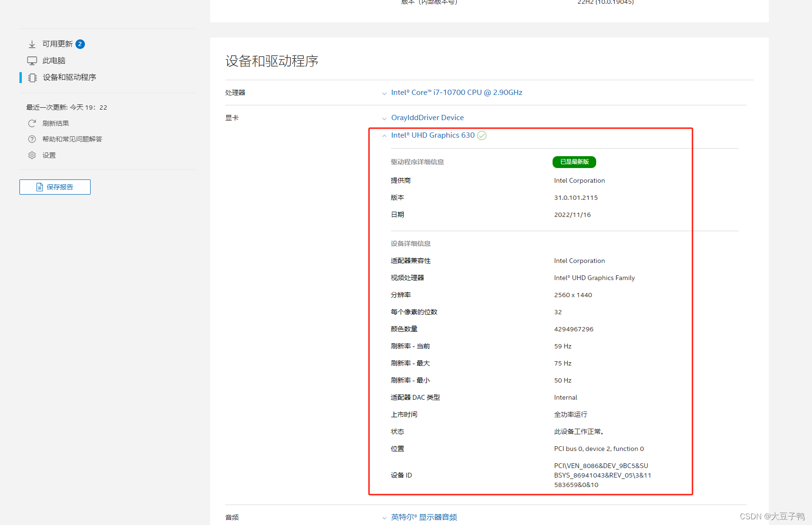The image size is (812, 525).
Task: Click the 处理器 category label
Action: (235, 93)
